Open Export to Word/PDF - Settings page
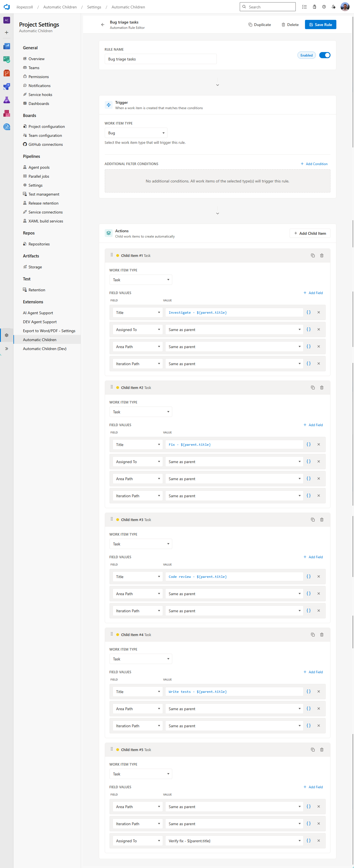This screenshot has height=868, width=354. tap(49, 331)
